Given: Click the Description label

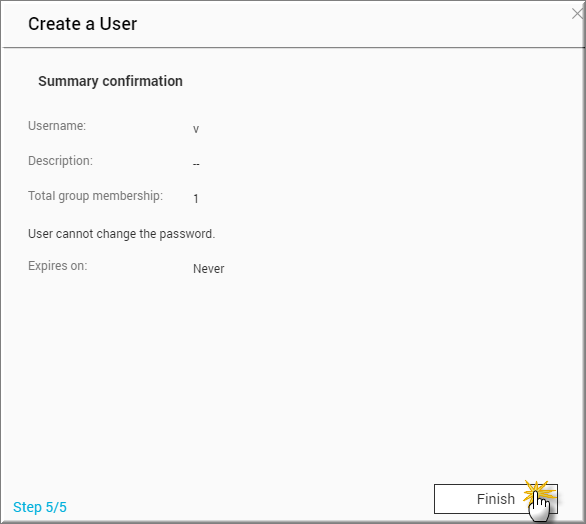Looking at the screenshot, I should (60, 161).
